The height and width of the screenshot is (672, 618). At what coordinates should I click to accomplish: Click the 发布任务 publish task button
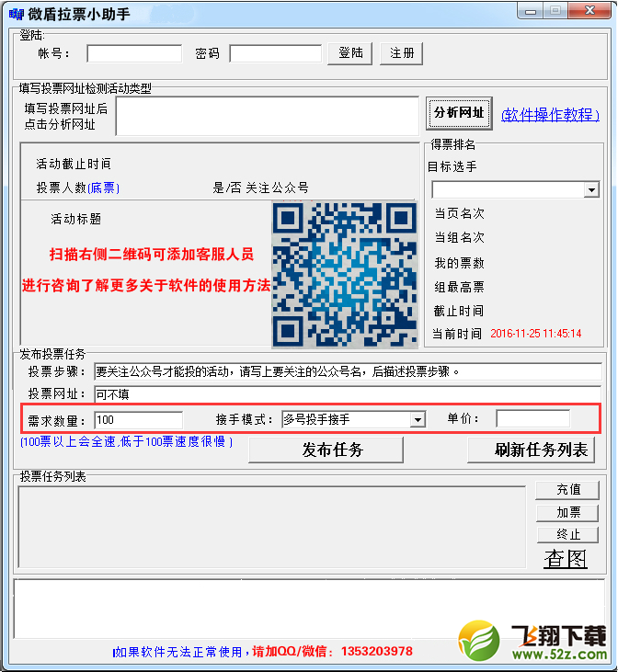coord(326,450)
